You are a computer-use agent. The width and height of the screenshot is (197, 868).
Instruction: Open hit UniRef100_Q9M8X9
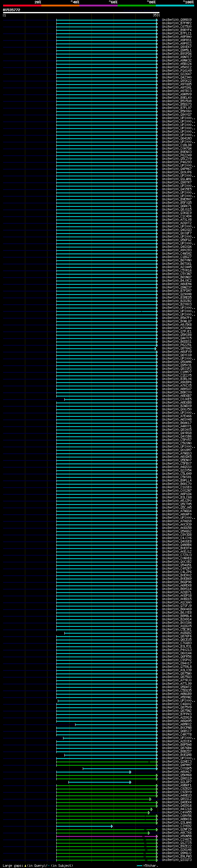176,20
